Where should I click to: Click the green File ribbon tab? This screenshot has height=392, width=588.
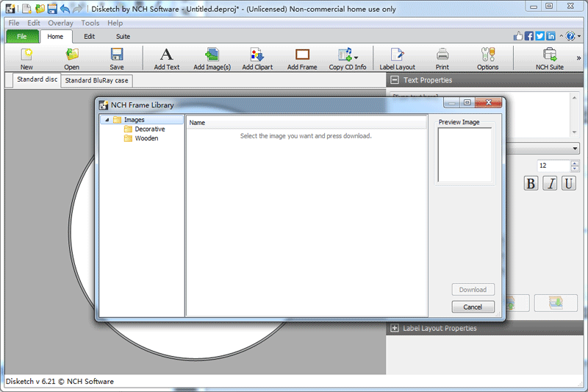tap(22, 36)
